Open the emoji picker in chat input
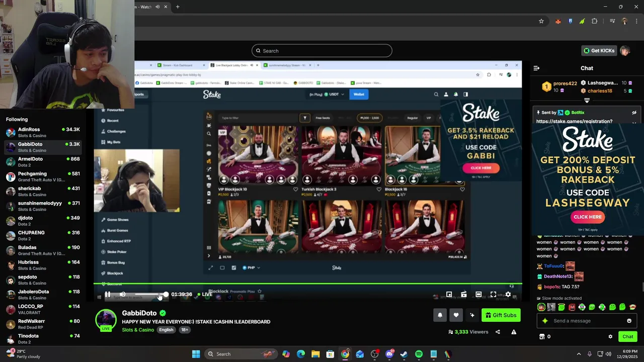The image size is (644, 362). pyautogui.click(x=629, y=321)
